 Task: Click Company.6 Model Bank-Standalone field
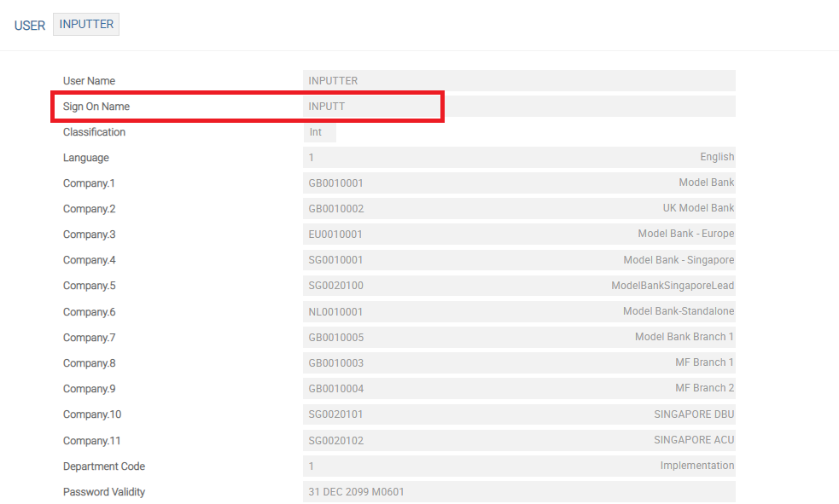point(518,312)
